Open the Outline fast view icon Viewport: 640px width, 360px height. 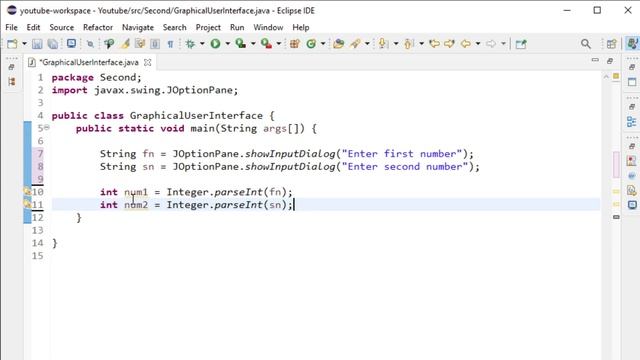coord(631,122)
